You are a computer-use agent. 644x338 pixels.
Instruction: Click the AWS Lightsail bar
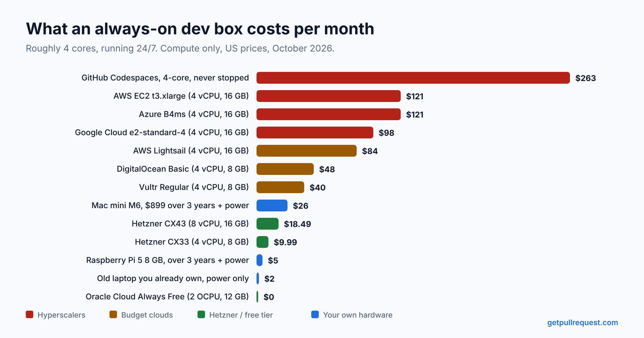(x=306, y=151)
